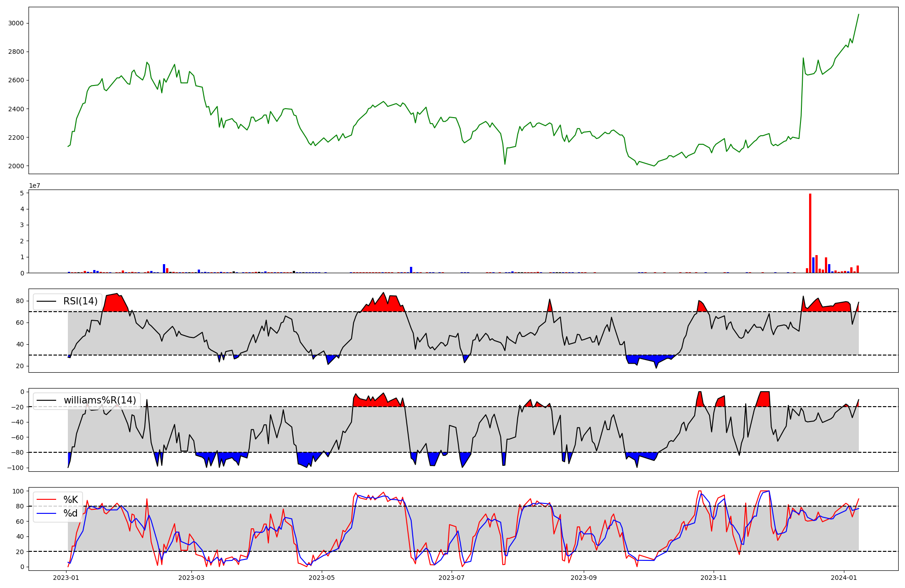This screenshot has width=905, height=588.
Task: Click the 2000 price axis tick label
Action: click(16, 166)
